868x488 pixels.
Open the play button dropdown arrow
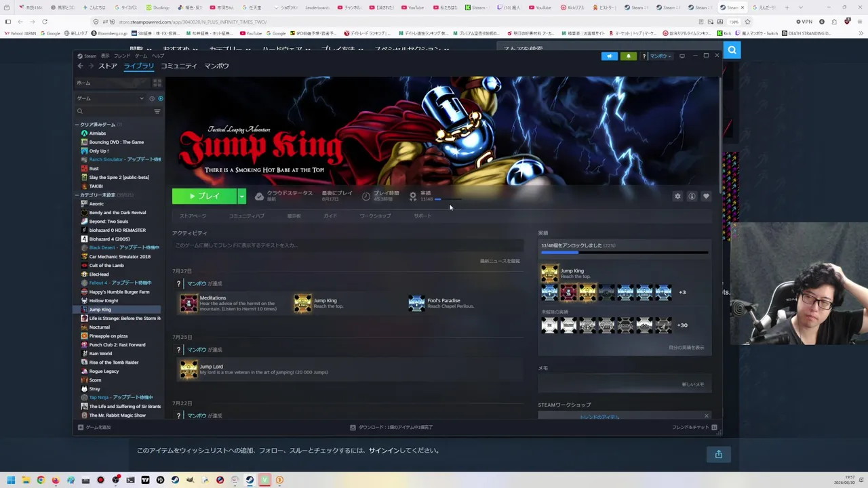(x=241, y=197)
